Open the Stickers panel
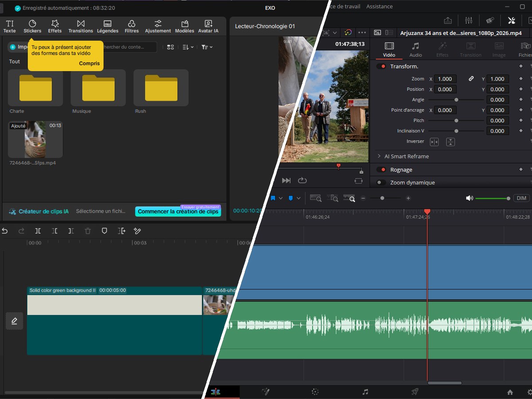The width and height of the screenshot is (532, 399). coord(32,26)
